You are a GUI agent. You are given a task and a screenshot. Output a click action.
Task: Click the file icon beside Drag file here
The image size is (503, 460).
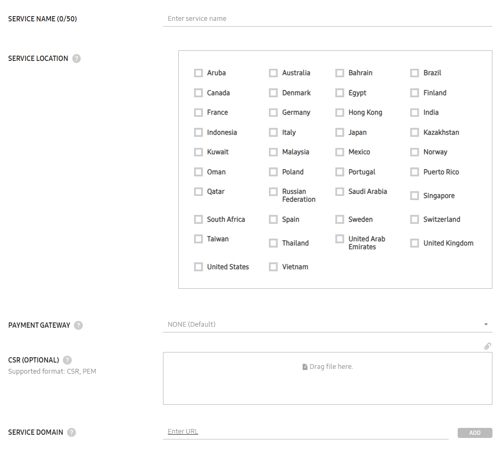[x=305, y=367]
